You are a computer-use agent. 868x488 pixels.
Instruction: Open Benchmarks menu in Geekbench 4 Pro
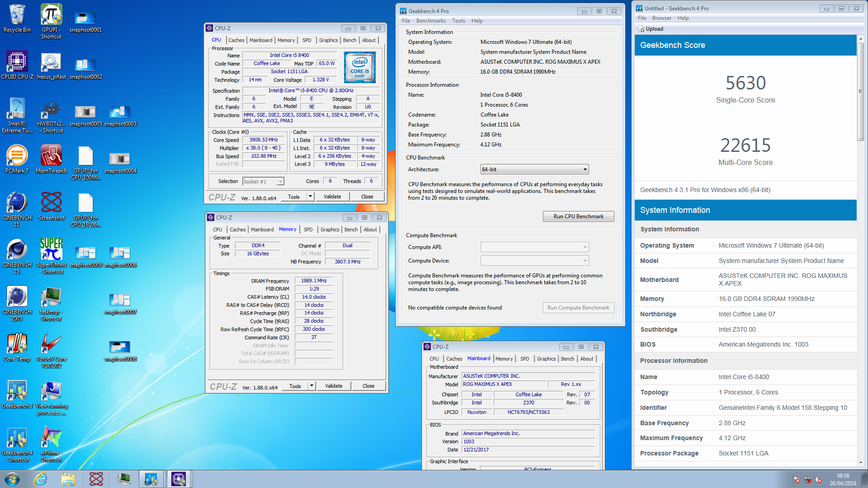pyautogui.click(x=431, y=21)
